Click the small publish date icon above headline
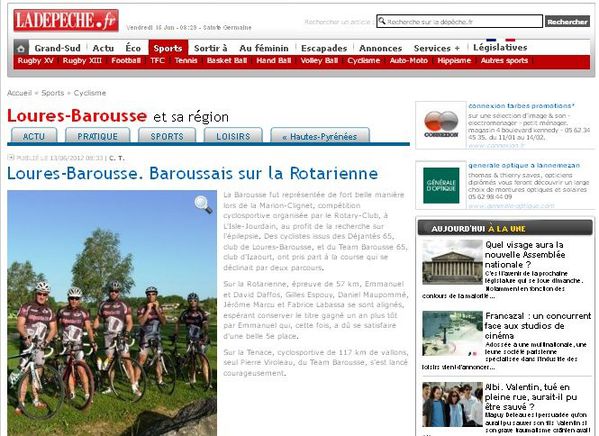The image size is (599, 436). [x=11, y=157]
